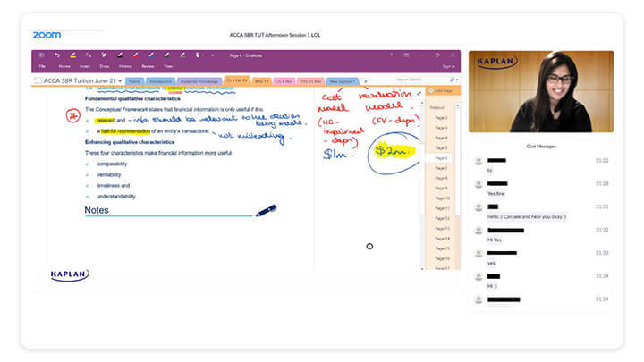This screenshot has height=362, width=644.
Task: Select the red pen tool
Action: pos(135,55)
